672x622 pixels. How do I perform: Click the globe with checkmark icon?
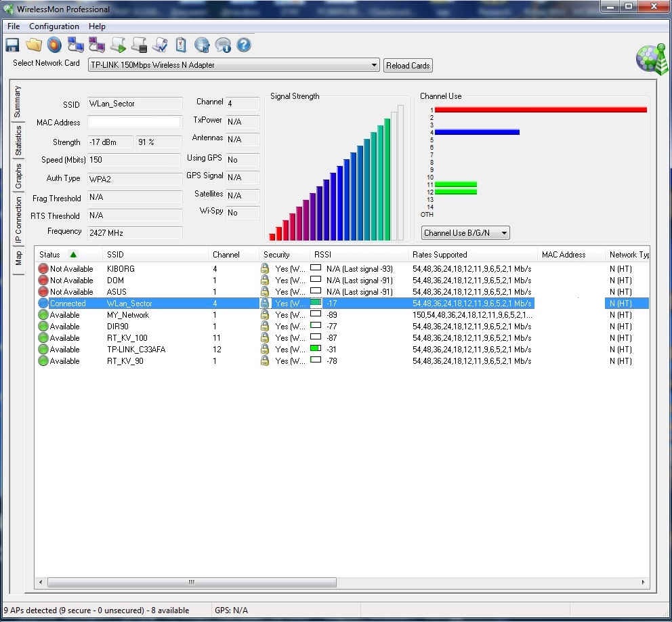[x=201, y=45]
